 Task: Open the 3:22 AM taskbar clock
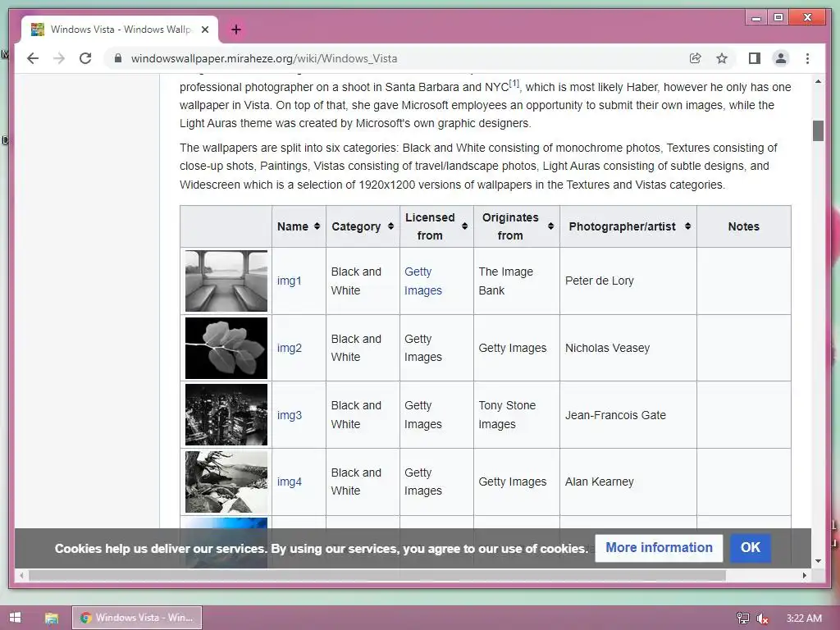[x=804, y=619]
